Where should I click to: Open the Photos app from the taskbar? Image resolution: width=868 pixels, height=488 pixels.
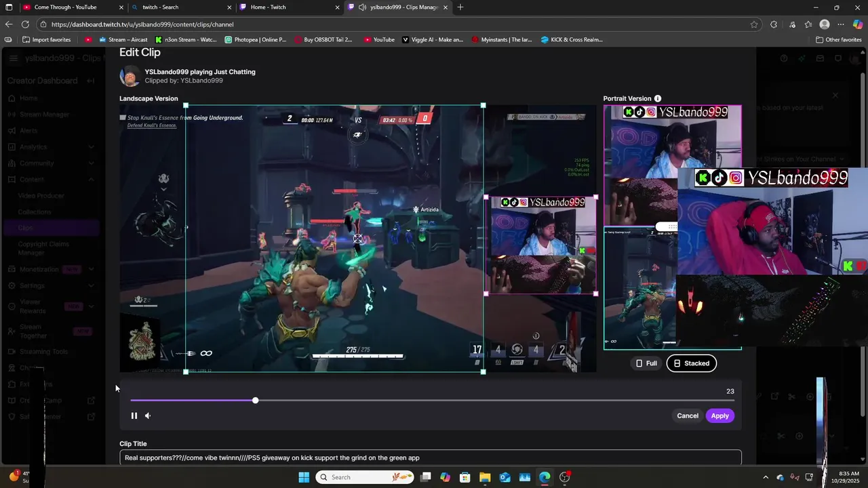[524, 477]
